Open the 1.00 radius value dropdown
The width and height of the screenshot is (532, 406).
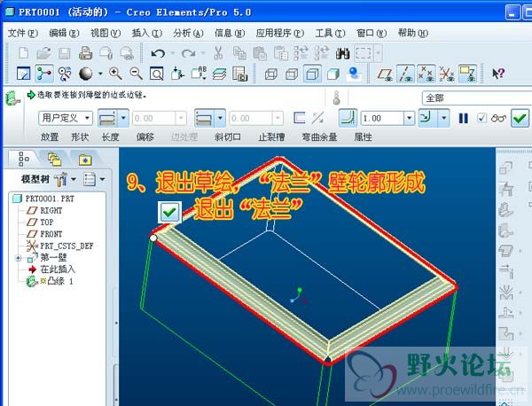click(409, 118)
